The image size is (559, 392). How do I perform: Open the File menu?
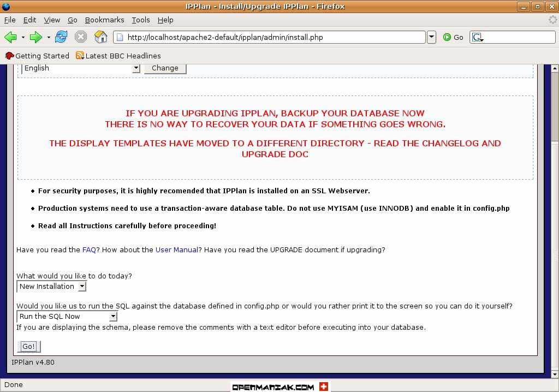click(10, 20)
